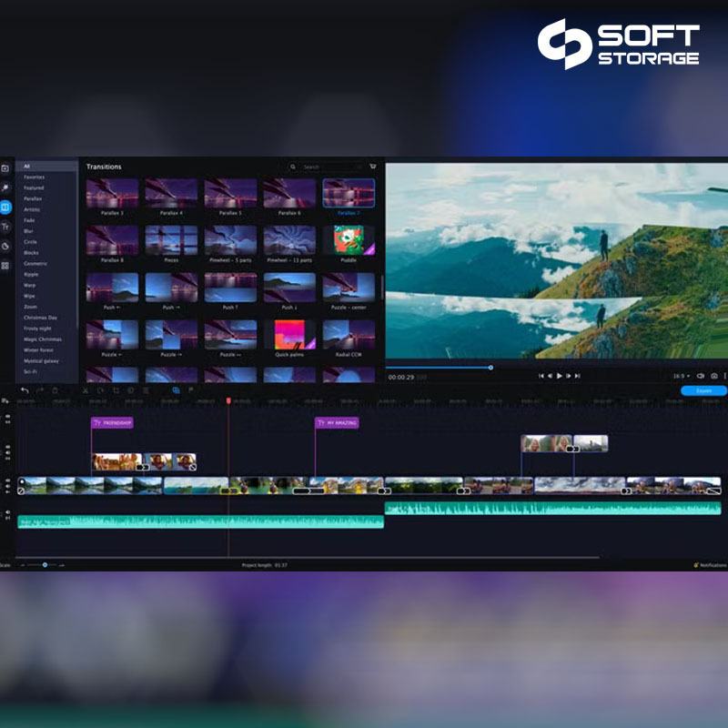Viewport: 728px width, 728px height.
Task: Click the Add track icon
Action: [5, 400]
